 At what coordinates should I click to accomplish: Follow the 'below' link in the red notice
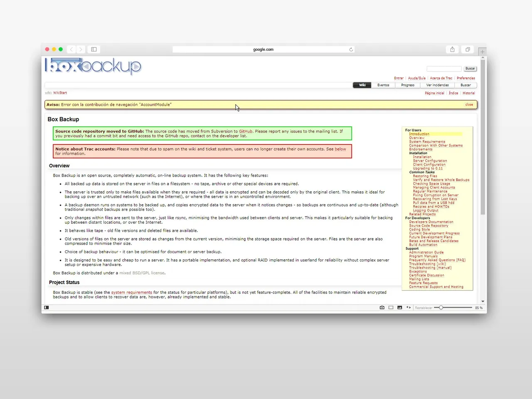[x=340, y=149]
